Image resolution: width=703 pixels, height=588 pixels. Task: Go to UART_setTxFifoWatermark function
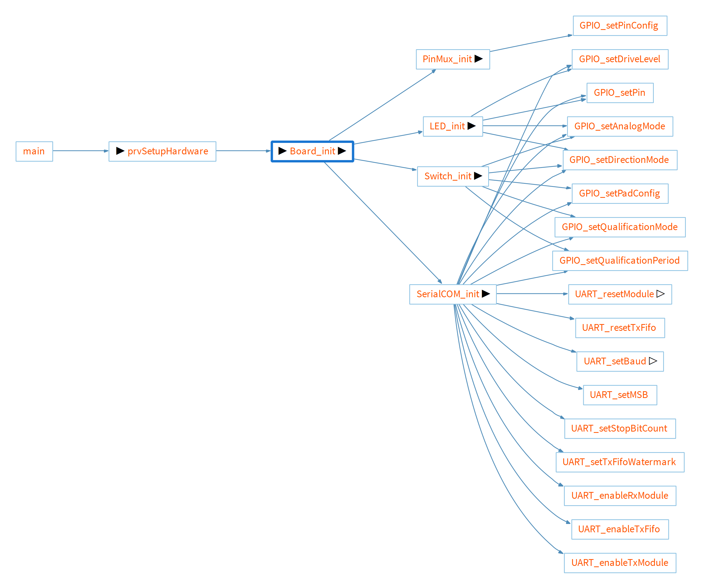(619, 462)
